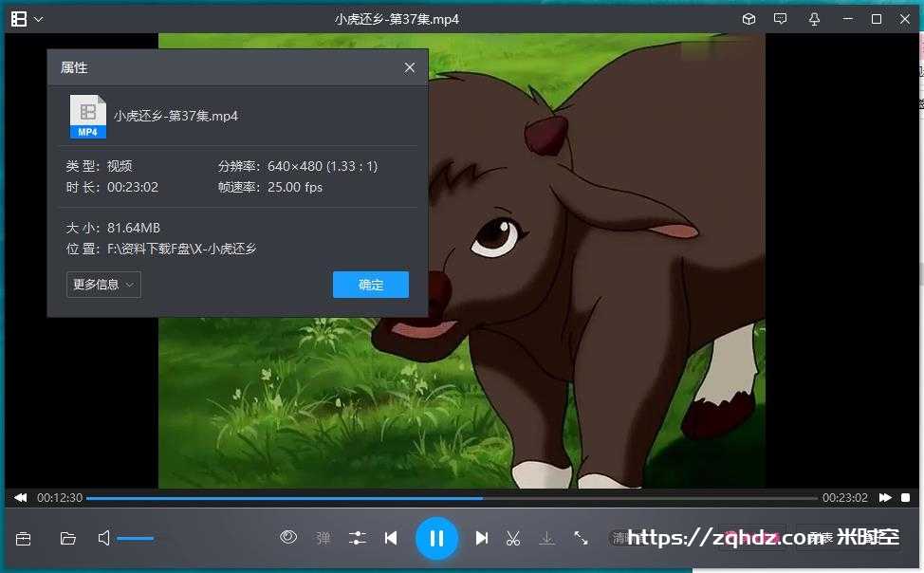Rewind using the fast-backward arrow
The width and height of the screenshot is (924, 573).
[21, 497]
